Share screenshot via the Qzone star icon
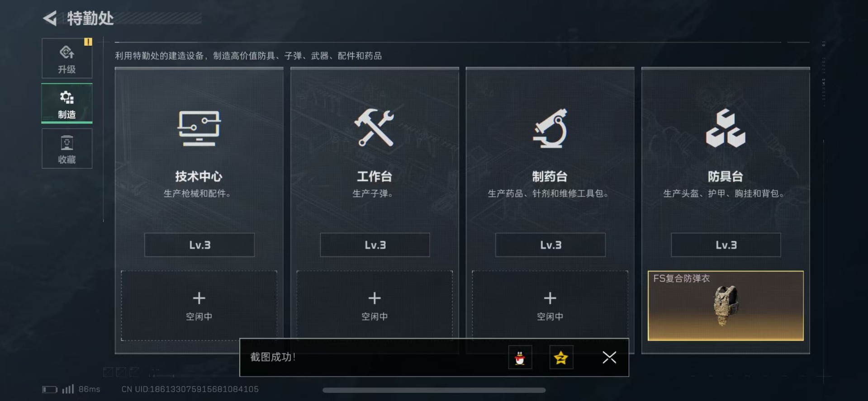Screen dimensions: 868x401 pos(561,358)
